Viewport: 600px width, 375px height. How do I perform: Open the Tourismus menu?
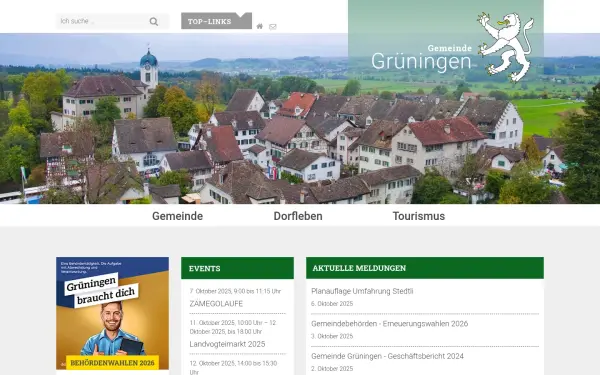419,216
